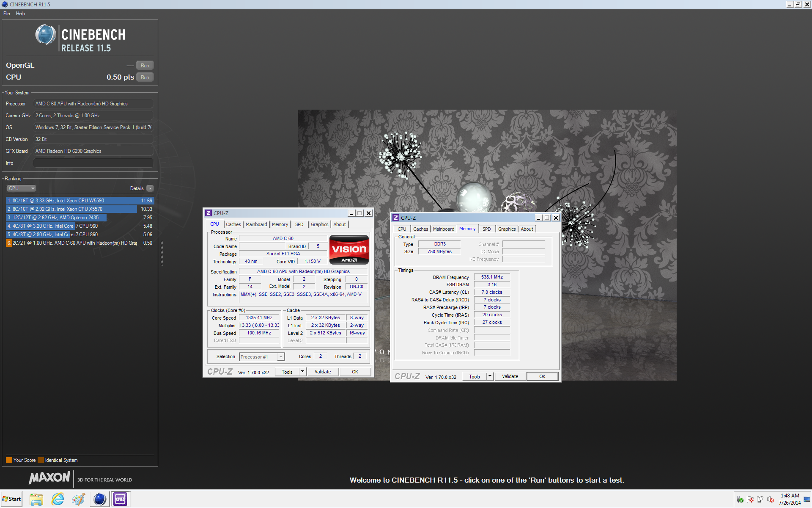Click Validate in left CPU-Z window

point(323,372)
